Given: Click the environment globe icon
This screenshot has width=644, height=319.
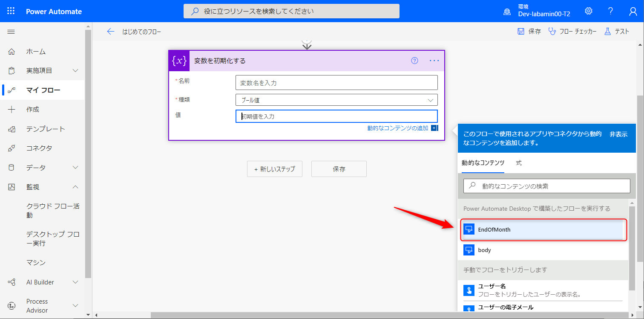Looking at the screenshot, I should click(507, 12).
